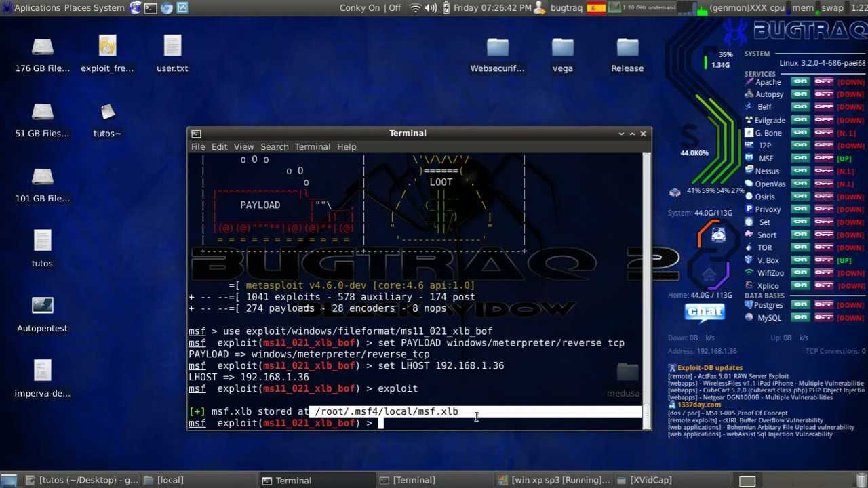
Task: Click the bugtraq user icon in panel
Action: click(x=540, y=7)
